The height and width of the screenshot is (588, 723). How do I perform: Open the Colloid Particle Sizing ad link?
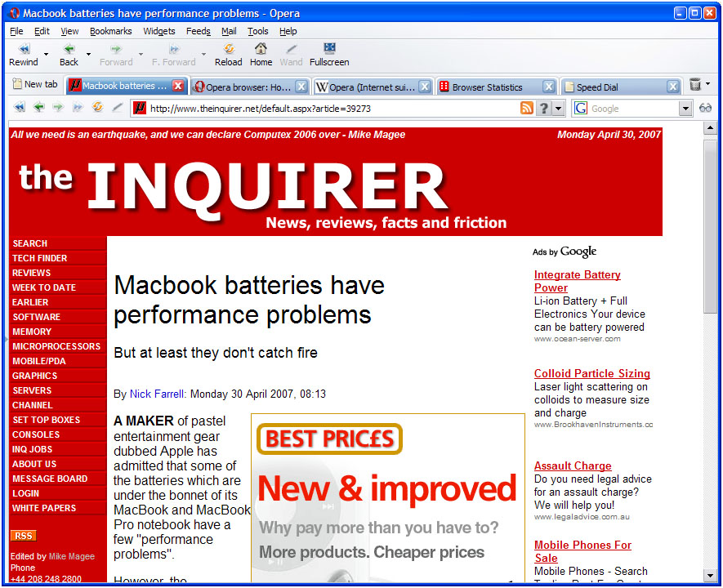[592, 373]
